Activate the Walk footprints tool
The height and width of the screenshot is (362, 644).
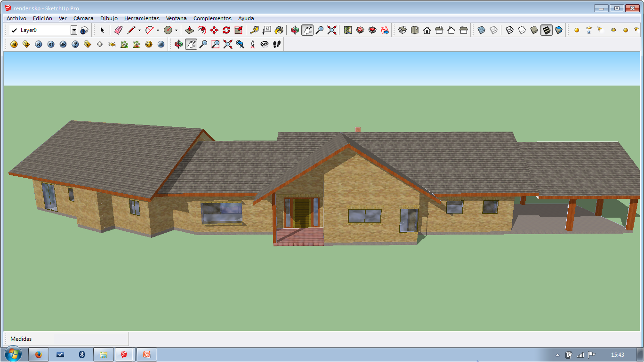pos(277,44)
